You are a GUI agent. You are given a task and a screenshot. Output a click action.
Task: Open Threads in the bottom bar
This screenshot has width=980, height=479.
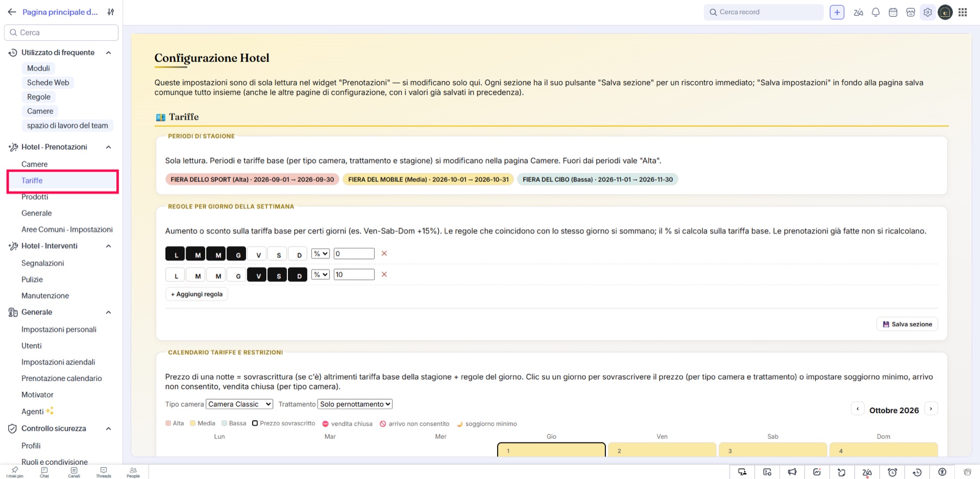(x=103, y=472)
